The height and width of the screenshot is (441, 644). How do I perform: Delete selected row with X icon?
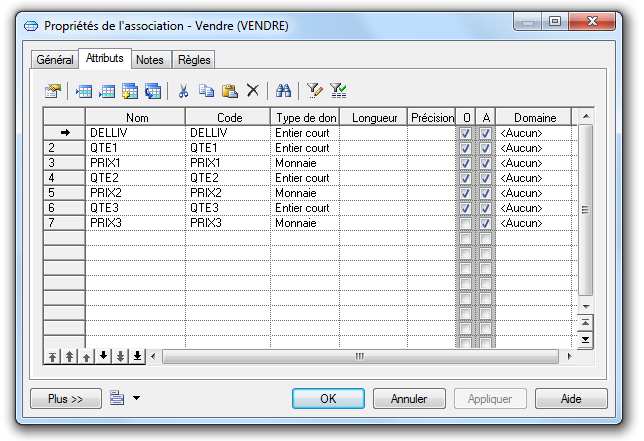[253, 91]
